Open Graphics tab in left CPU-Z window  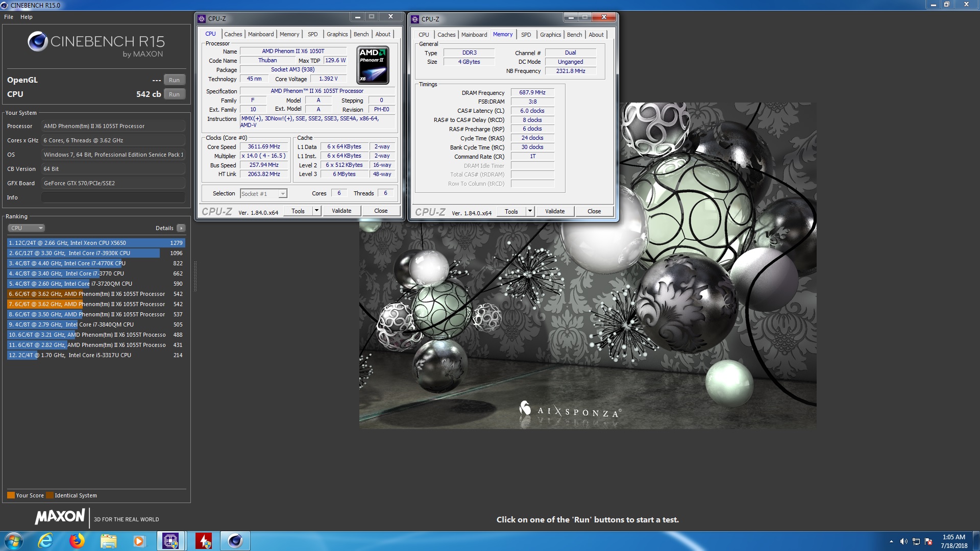[x=337, y=34]
